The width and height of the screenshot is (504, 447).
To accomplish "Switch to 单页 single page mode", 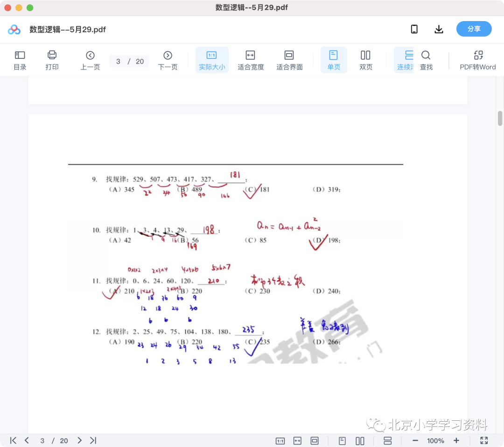I will coord(334,60).
